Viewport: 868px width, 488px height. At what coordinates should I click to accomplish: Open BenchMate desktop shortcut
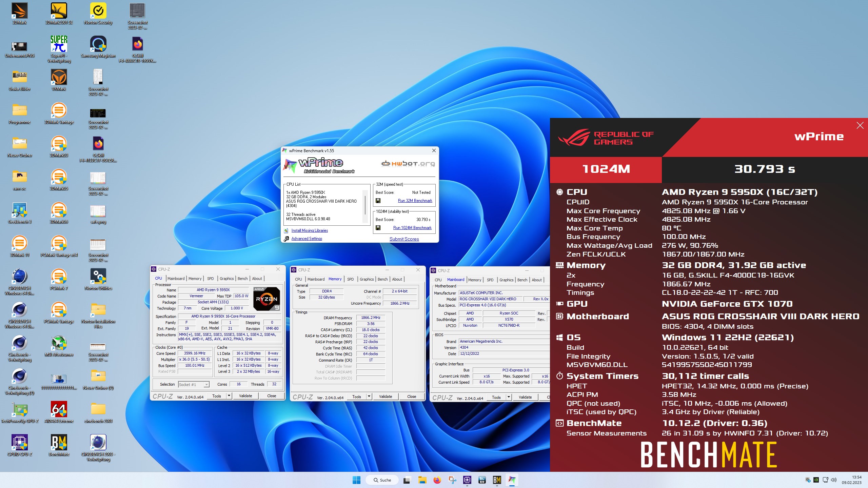click(x=59, y=445)
